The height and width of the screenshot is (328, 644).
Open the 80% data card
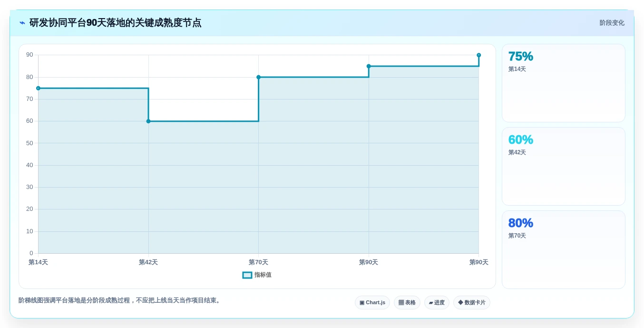tap(564, 249)
